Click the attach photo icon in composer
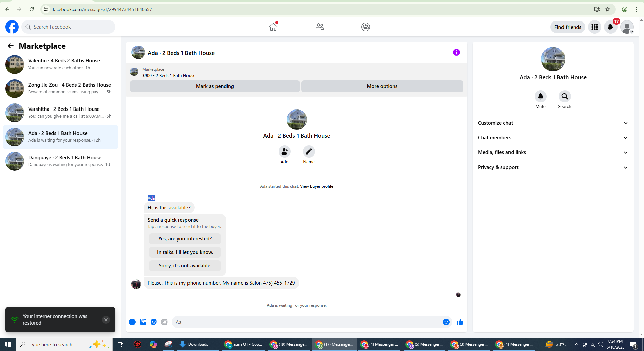The image size is (644, 351). click(143, 322)
